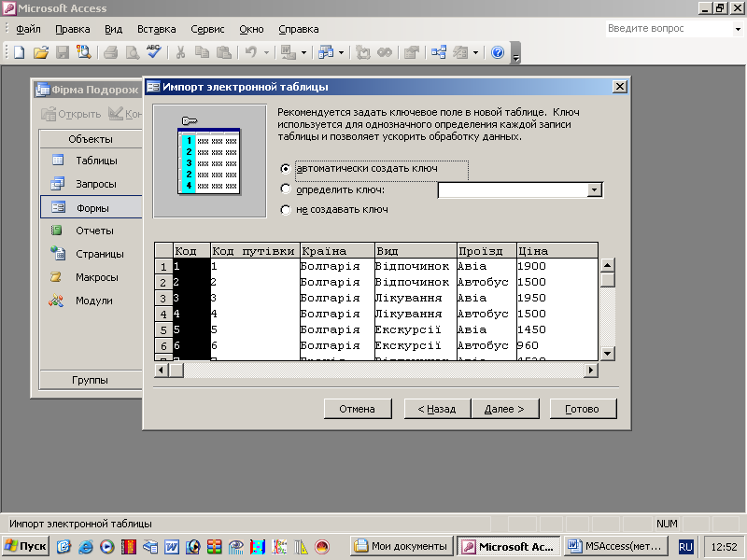
Task: Click the 'Введите вопрос' input field
Action: [669, 29]
